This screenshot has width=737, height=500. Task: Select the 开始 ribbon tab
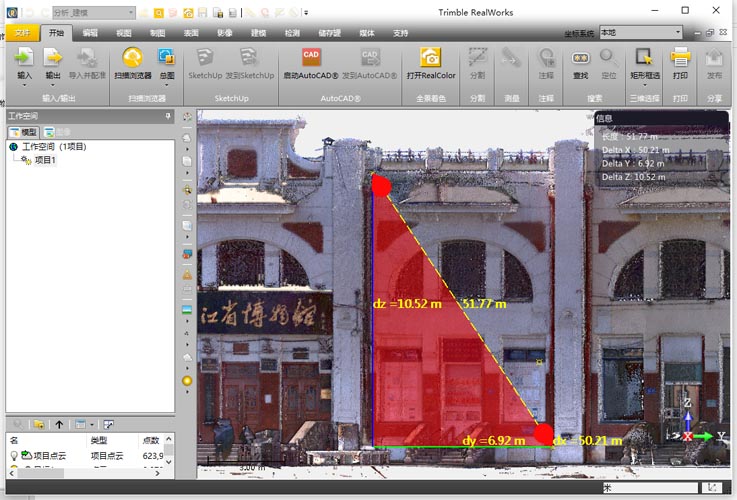[56, 33]
